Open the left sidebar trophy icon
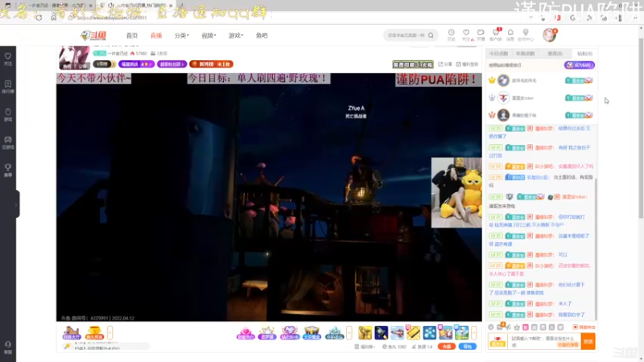The image size is (644, 362). (8, 170)
